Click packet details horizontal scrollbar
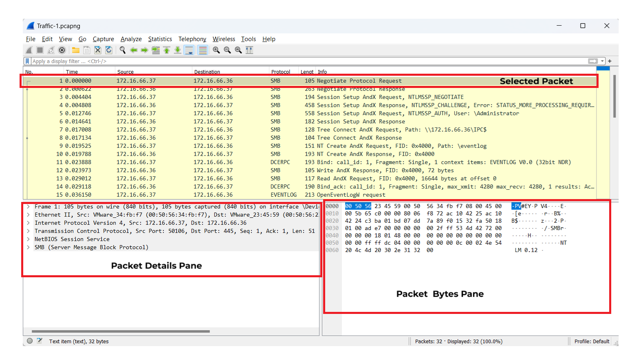This screenshot has width=643, height=364. pyautogui.click(x=121, y=331)
